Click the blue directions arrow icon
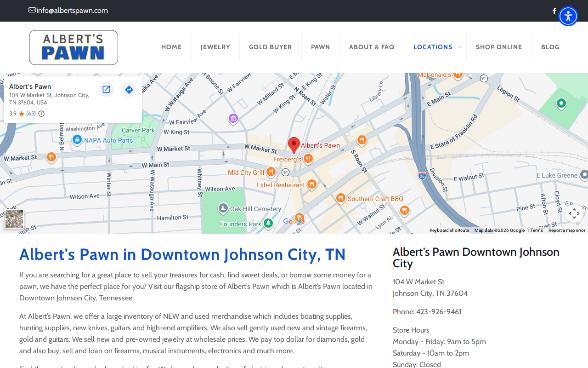588x368 pixels. 129,89
